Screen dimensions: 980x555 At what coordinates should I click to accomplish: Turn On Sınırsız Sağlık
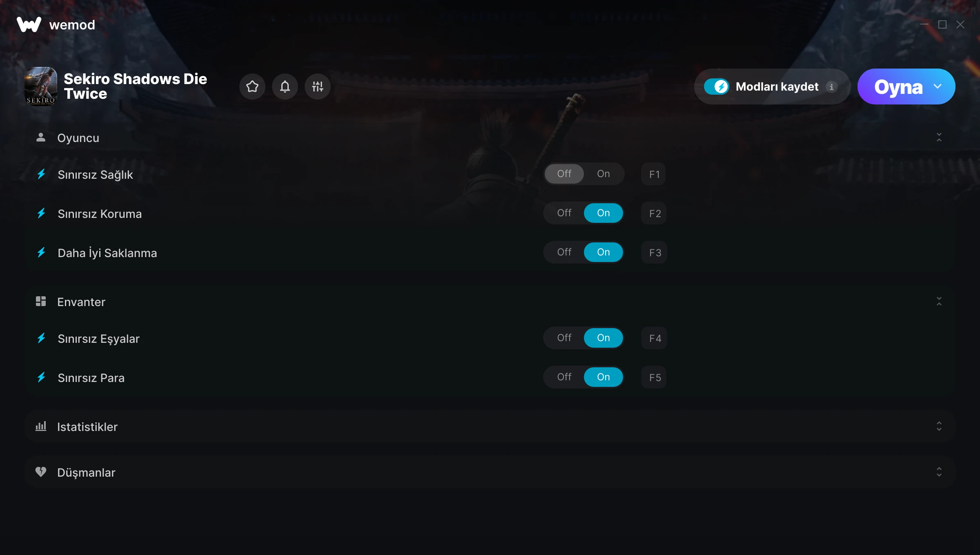(x=604, y=174)
